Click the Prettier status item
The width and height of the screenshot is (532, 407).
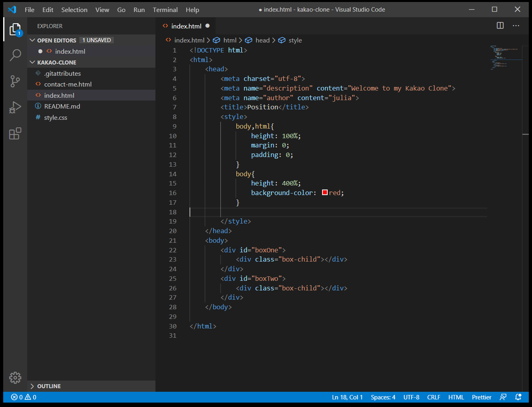482,397
